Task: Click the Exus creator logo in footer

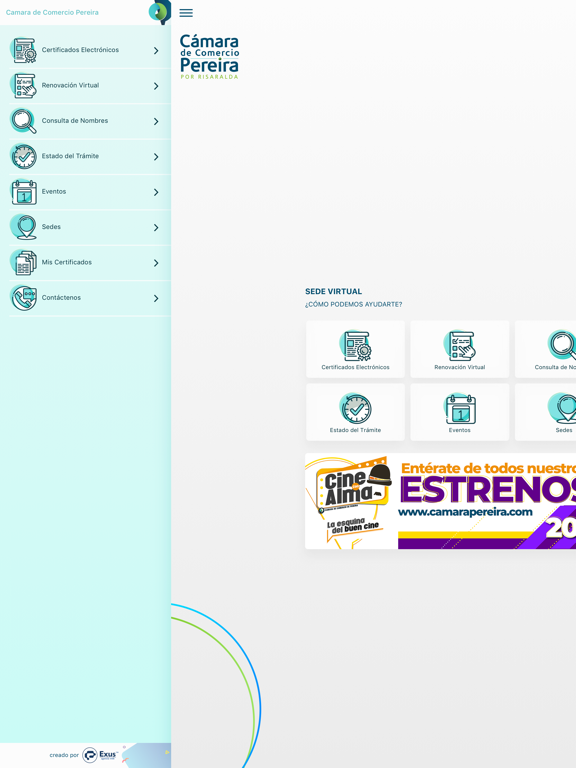Action: click(x=100, y=755)
